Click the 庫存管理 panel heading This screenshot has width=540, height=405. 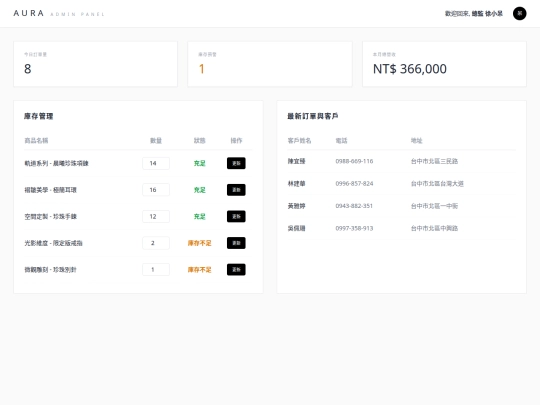(39, 116)
